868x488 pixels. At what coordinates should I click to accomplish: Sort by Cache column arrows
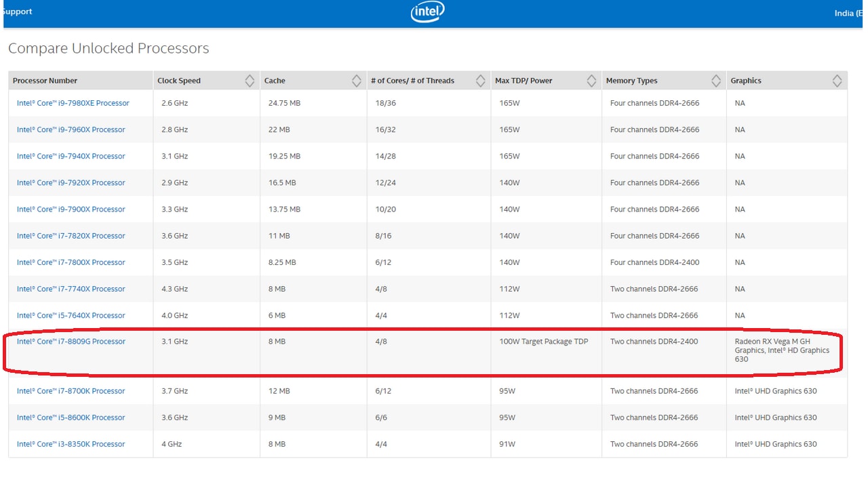pyautogui.click(x=357, y=81)
